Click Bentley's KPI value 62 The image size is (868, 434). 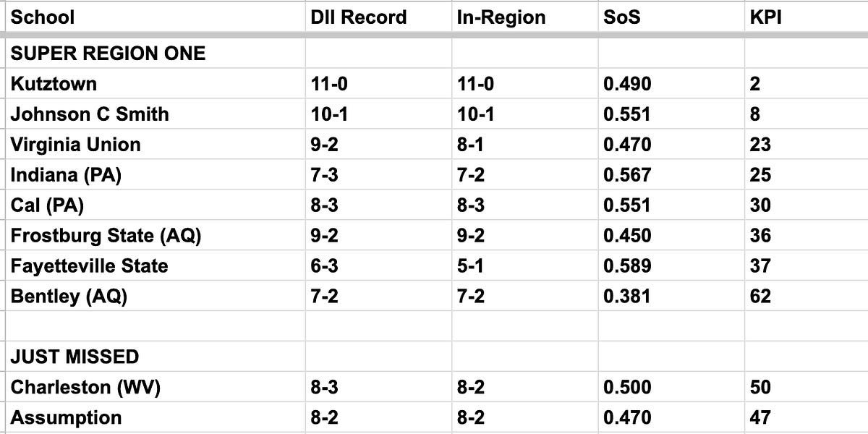click(x=761, y=297)
